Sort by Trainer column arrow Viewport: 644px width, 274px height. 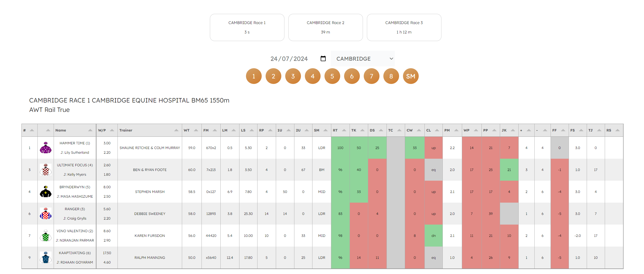(176, 130)
